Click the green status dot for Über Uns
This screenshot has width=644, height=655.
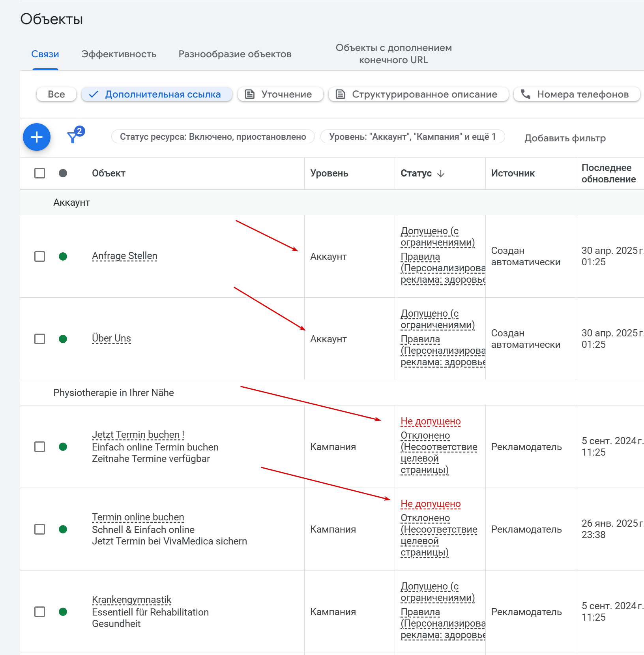click(x=63, y=339)
